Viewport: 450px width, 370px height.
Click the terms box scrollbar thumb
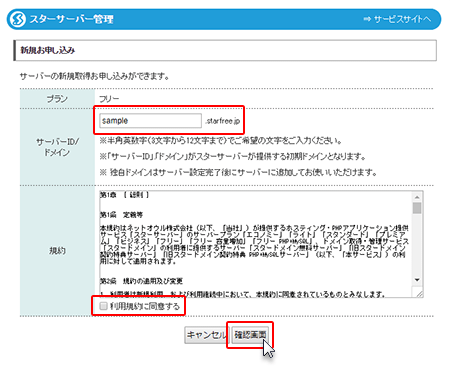pos(417,208)
